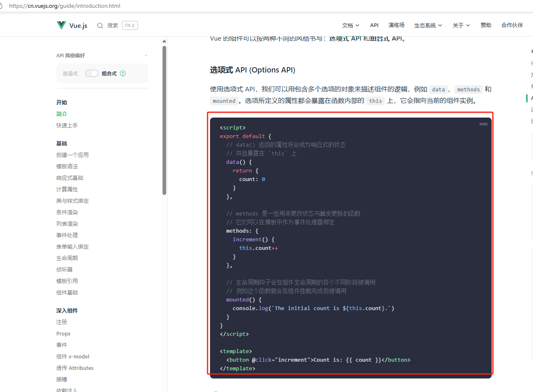Open the 生态系统 dropdown menu
533x392 pixels.
coord(428,25)
